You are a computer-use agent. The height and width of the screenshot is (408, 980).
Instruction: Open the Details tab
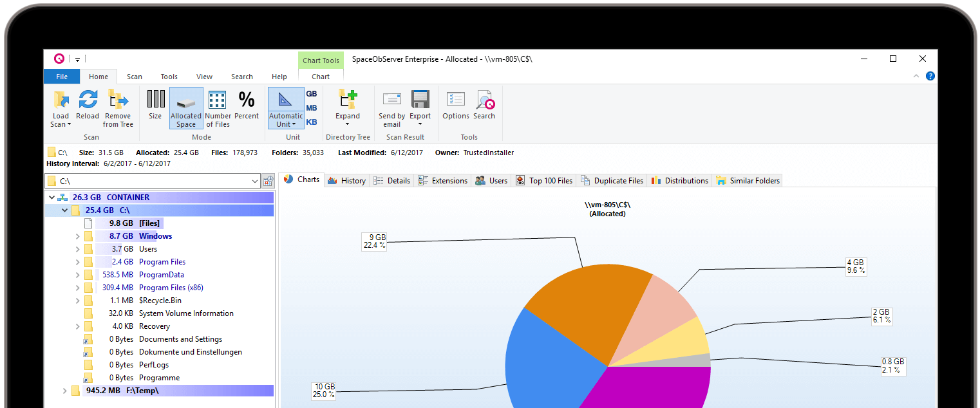[391, 181]
